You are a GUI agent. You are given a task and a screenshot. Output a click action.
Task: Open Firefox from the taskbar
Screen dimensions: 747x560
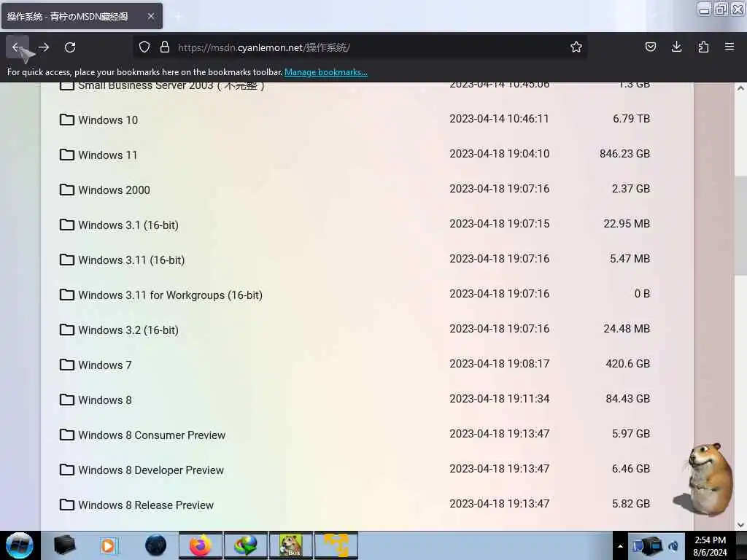(201, 545)
